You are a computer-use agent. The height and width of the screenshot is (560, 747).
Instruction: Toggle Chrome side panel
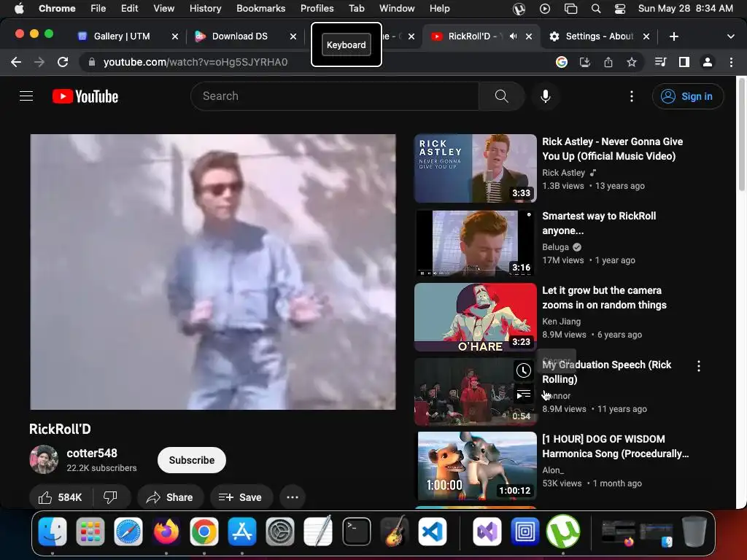(x=684, y=62)
